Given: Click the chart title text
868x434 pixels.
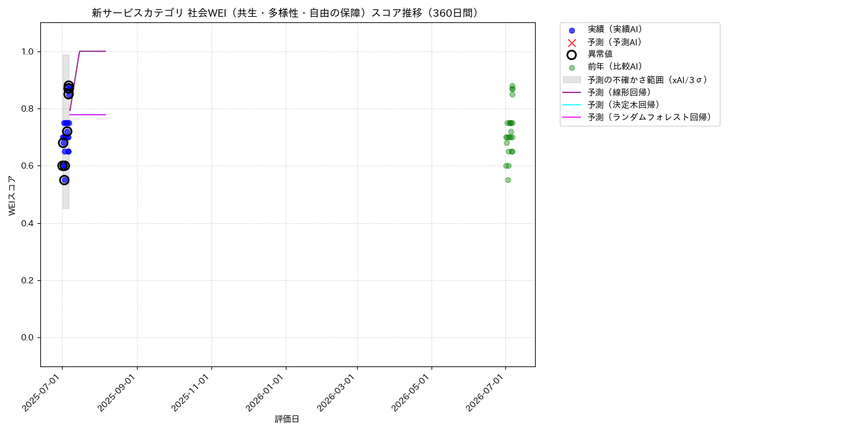Looking at the screenshot, I should pos(288,13).
